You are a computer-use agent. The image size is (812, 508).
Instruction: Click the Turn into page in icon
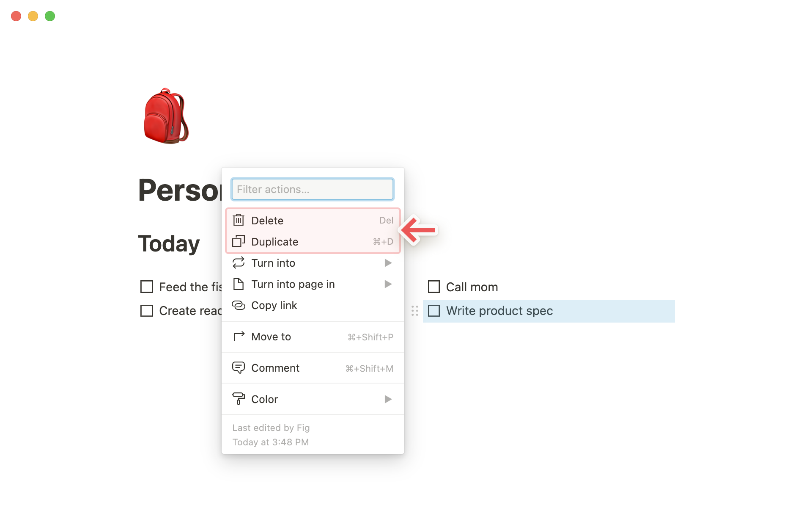pos(238,284)
